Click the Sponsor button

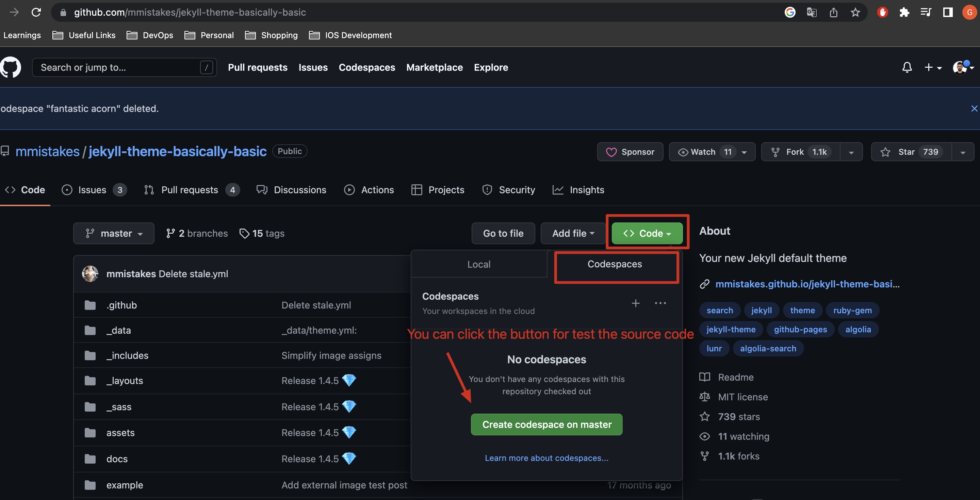coord(630,152)
